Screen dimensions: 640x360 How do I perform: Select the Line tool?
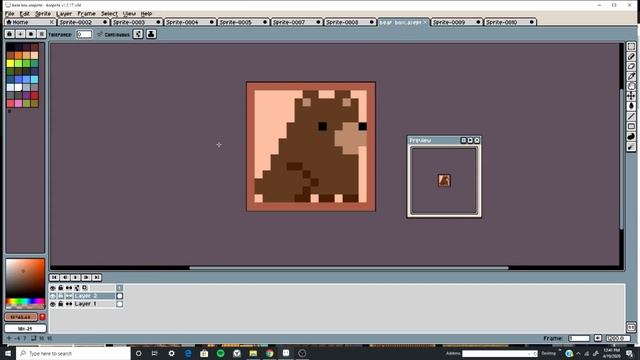(631, 116)
